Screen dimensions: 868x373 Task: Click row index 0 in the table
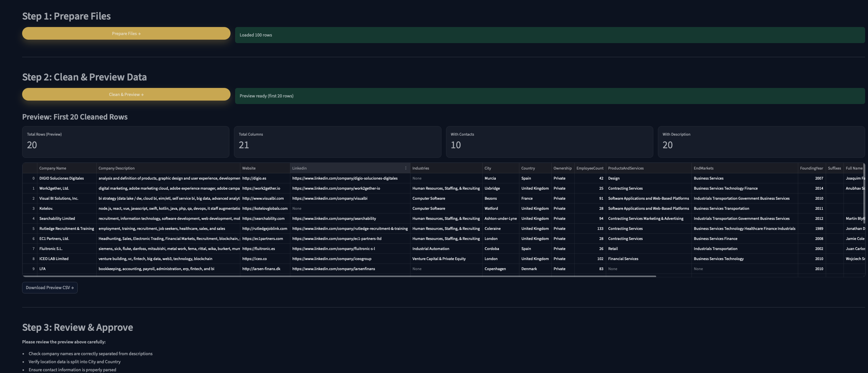coord(33,178)
